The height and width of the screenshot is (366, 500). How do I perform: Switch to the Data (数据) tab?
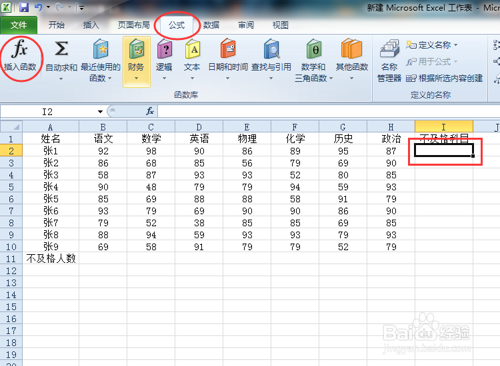click(x=211, y=25)
